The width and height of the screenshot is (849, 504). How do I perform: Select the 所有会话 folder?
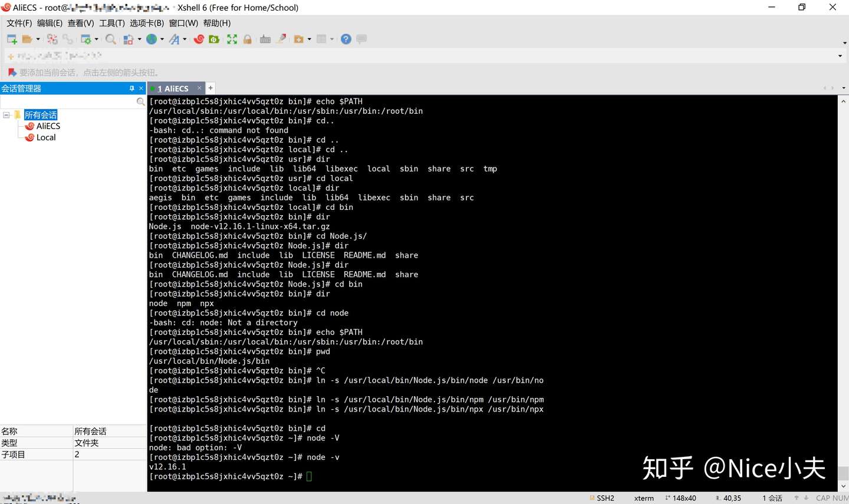[41, 115]
